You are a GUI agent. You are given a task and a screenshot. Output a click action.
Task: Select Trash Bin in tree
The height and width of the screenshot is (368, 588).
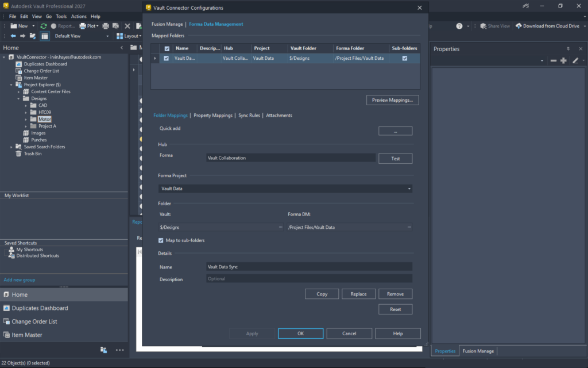click(x=33, y=154)
